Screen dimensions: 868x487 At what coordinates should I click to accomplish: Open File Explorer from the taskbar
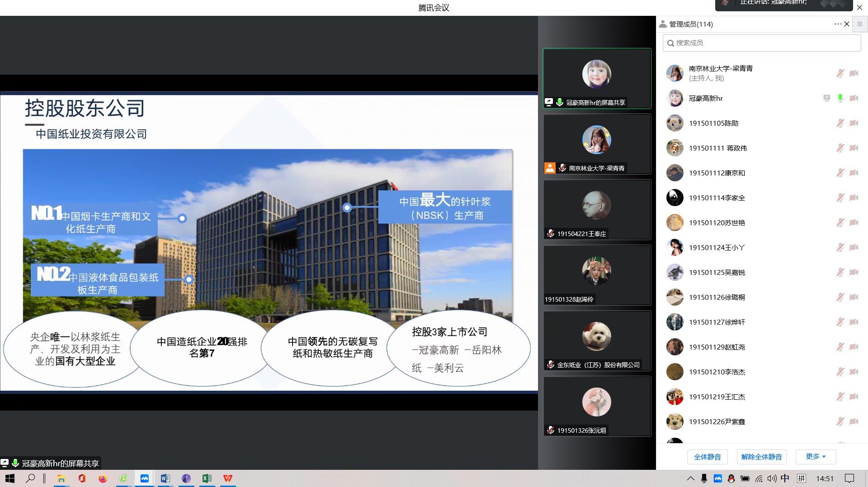coord(61,478)
